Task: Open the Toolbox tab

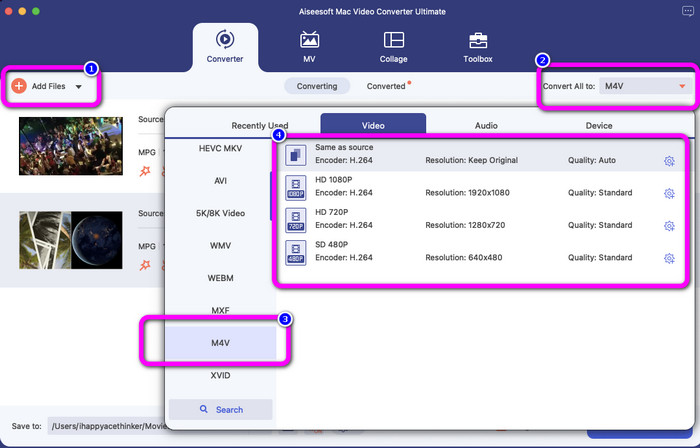Action: pos(478,46)
